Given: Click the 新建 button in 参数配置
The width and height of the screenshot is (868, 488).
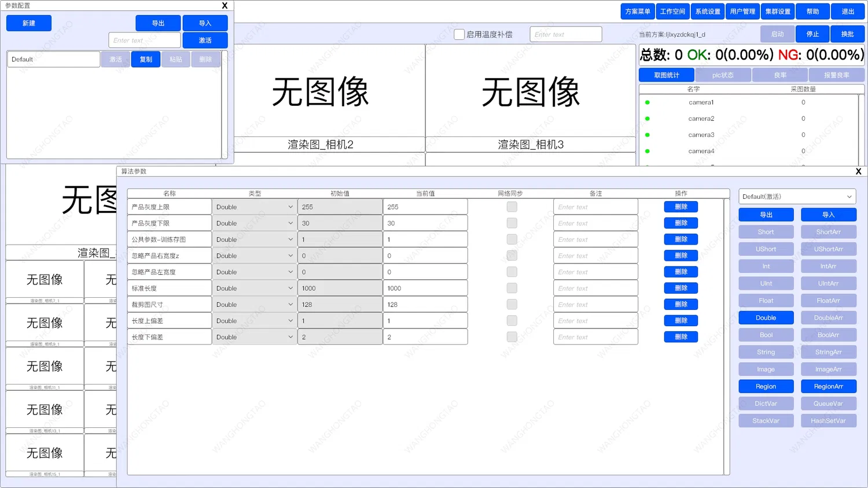Looking at the screenshot, I should [29, 23].
